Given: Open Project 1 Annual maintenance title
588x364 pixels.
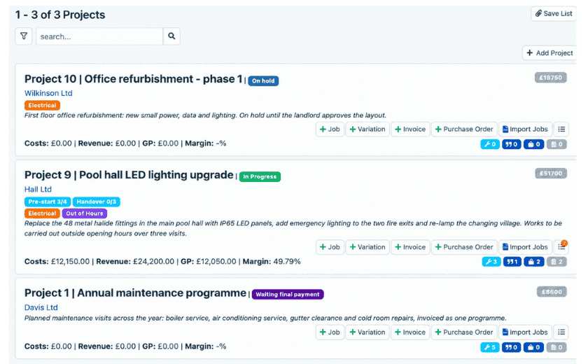Looking at the screenshot, I should point(135,293).
